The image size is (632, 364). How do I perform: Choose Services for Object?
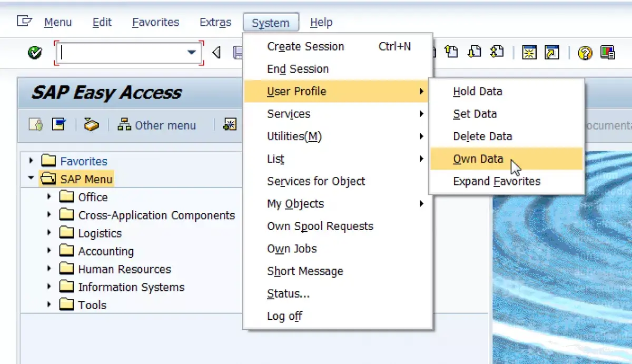(x=338, y=181)
